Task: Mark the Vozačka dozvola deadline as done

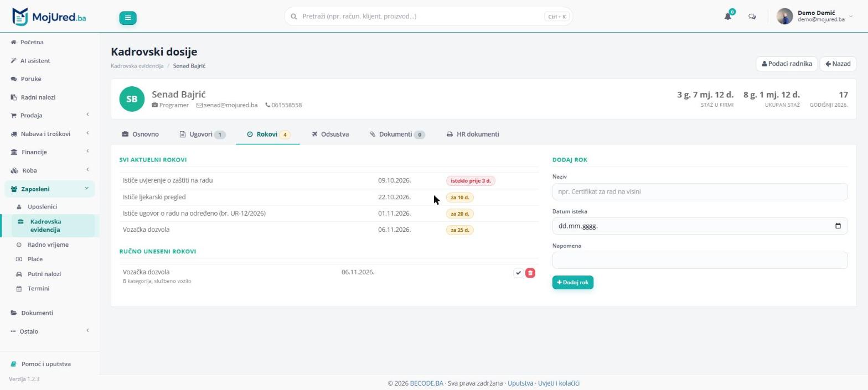Action: [518, 273]
